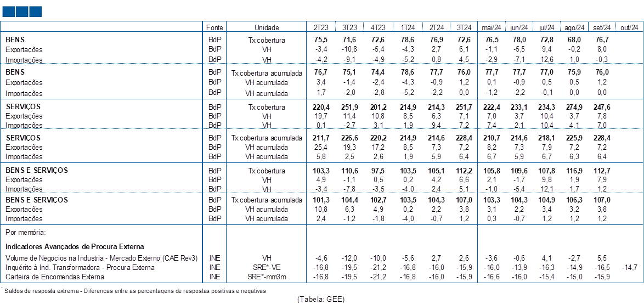
Task: Select the value 211,7
Action: coord(321,138)
